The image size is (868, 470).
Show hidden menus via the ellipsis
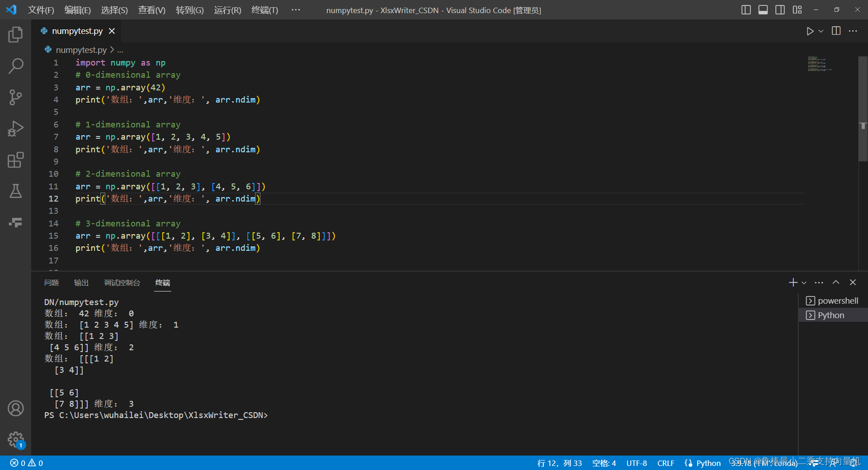pos(296,10)
